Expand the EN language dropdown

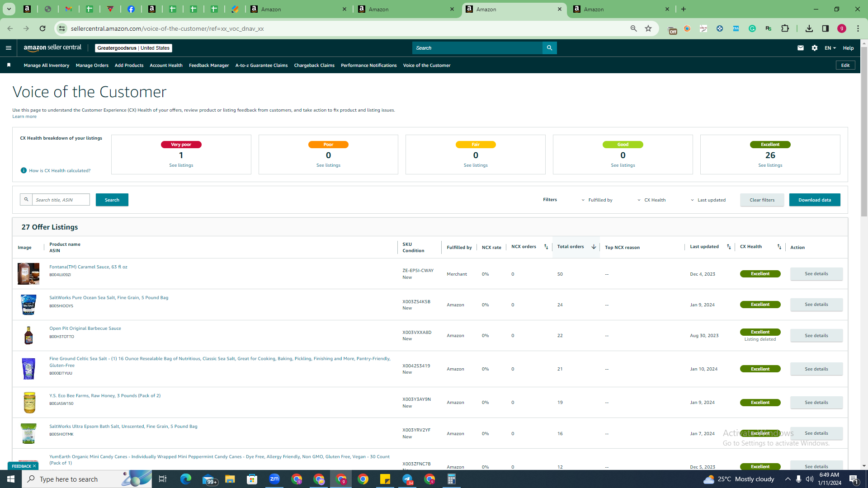pyautogui.click(x=830, y=48)
